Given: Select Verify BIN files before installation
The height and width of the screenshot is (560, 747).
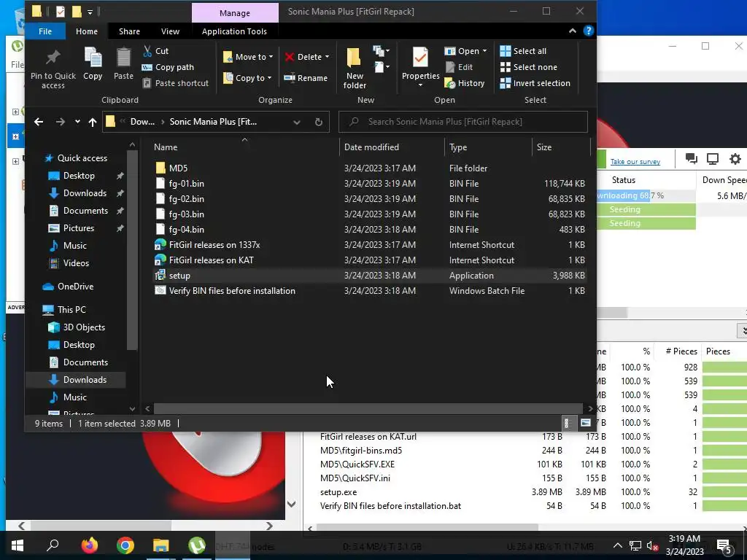Looking at the screenshot, I should [231, 290].
